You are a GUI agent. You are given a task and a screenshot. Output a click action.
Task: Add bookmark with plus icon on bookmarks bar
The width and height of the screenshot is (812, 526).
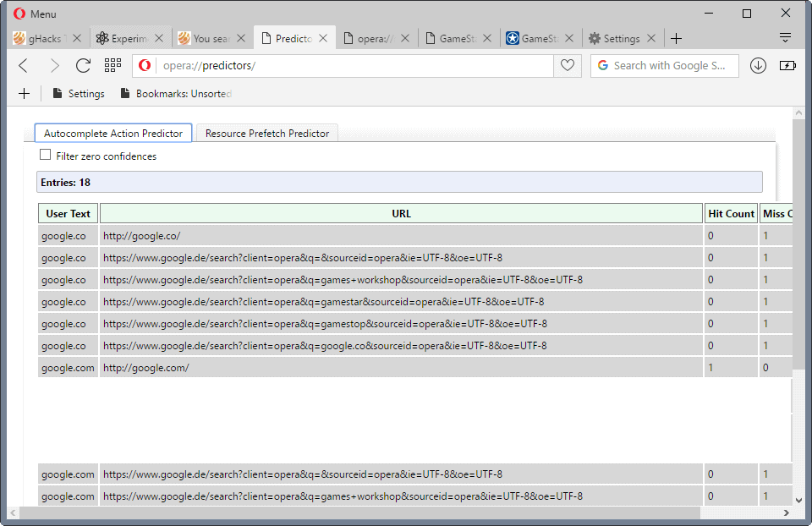point(25,94)
